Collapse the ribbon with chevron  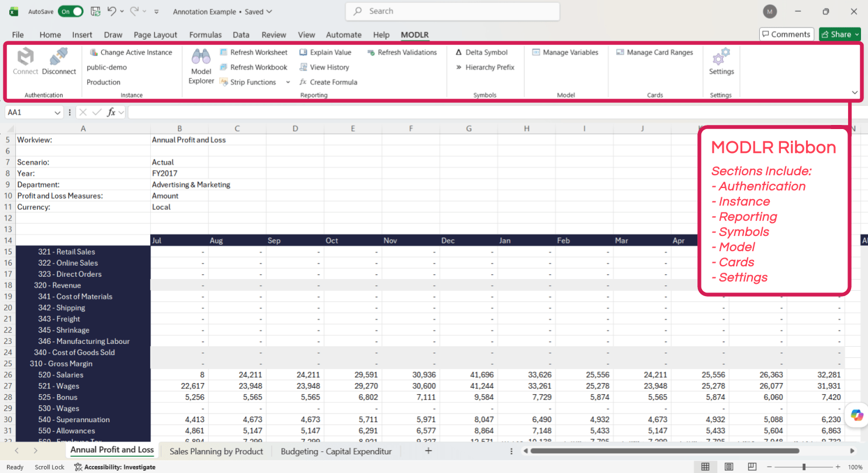(x=855, y=92)
